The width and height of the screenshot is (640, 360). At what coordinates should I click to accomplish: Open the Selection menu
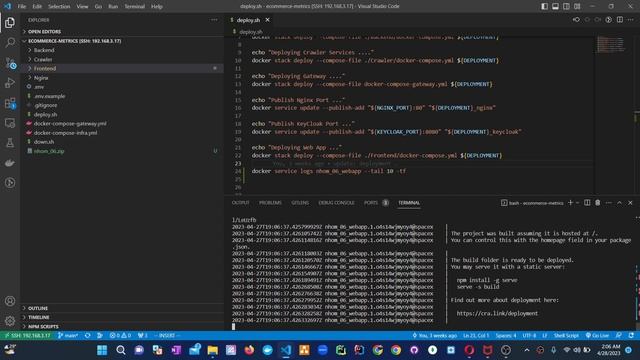click(59, 7)
